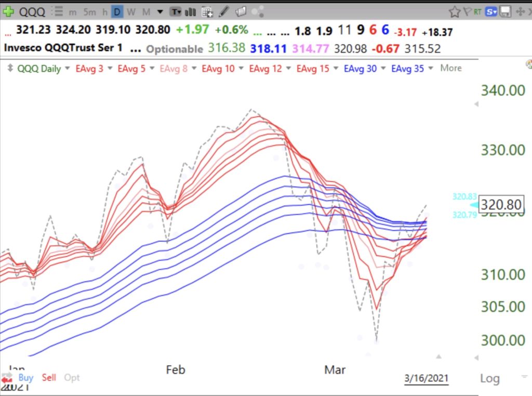Click the EAvg 3 indicator label
This screenshot has width=532, height=396.
coord(89,69)
